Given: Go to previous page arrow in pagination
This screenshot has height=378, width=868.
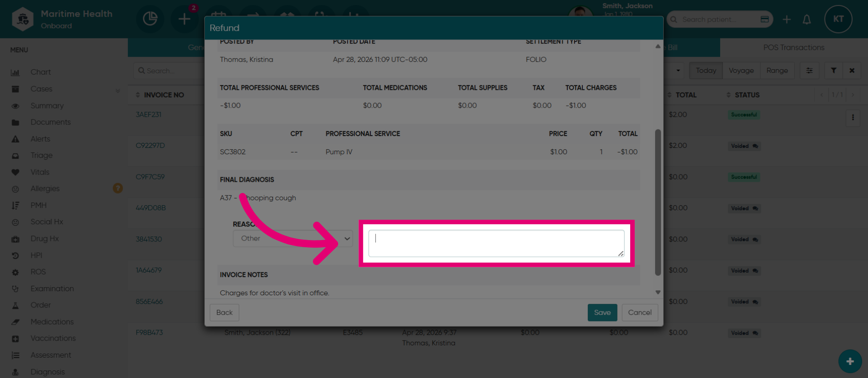Looking at the screenshot, I should tap(822, 95).
